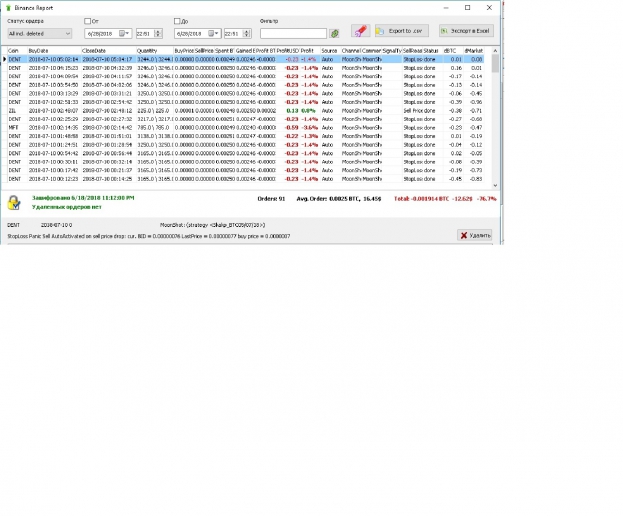Sort by the BuyDate column header
The width and height of the screenshot is (623, 516).
(x=54, y=51)
